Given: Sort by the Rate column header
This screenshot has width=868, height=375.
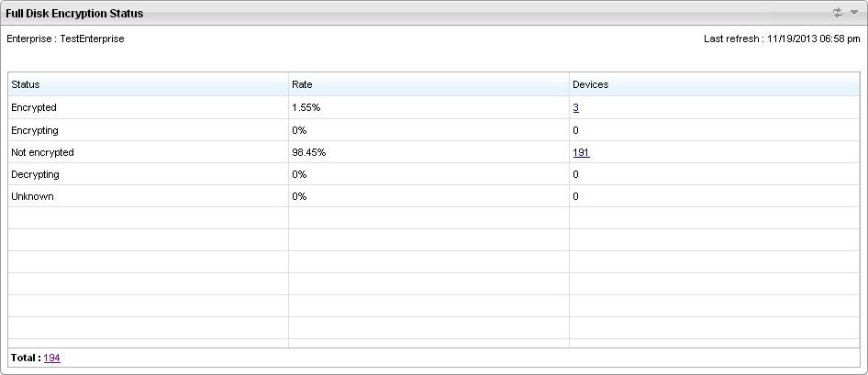Looking at the screenshot, I should pyautogui.click(x=302, y=84).
